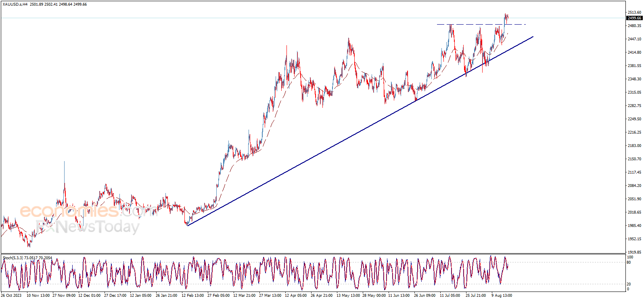Click the 10 Nov 13:00 time label
Viewport: 644px width, 300px height.
pos(38,296)
